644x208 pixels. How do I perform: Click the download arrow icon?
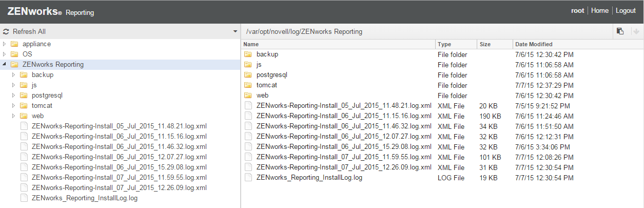tap(636, 31)
